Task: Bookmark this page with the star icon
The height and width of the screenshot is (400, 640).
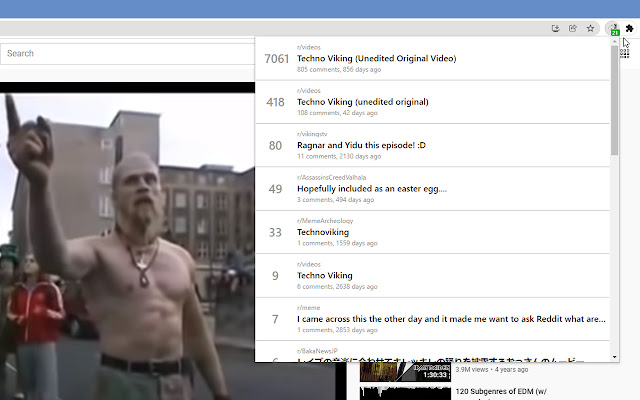Action: click(x=590, y=28)
